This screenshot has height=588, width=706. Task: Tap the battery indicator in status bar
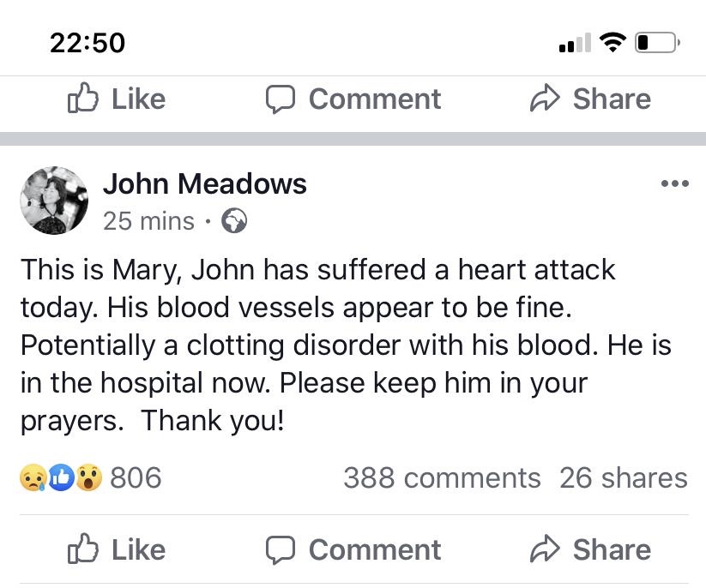coord(656,42)
